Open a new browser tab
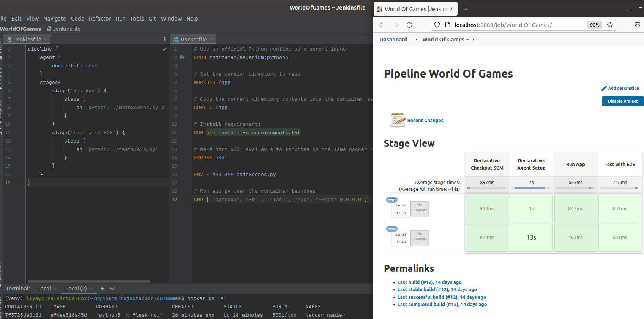Viewport: 644px width, 319px height. click(466, 9)
